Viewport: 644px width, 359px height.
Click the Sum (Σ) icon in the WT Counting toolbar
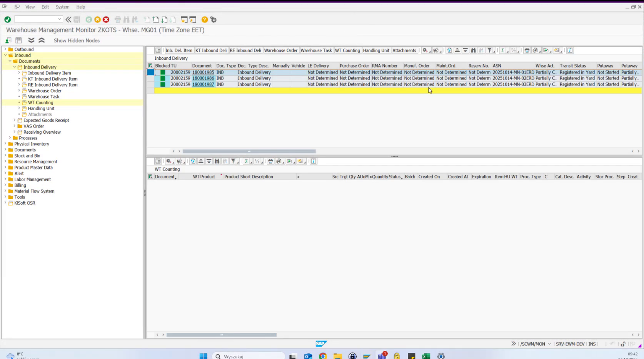point(246,161)
